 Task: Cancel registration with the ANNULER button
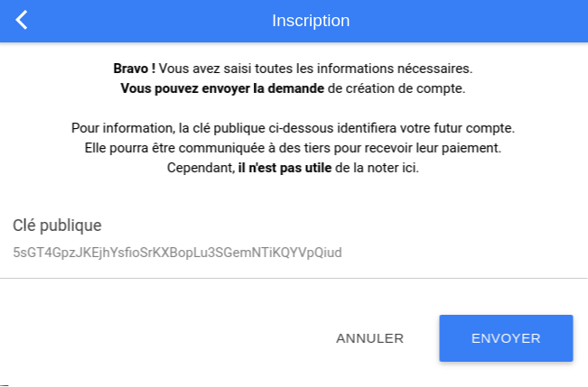point(369,338)
